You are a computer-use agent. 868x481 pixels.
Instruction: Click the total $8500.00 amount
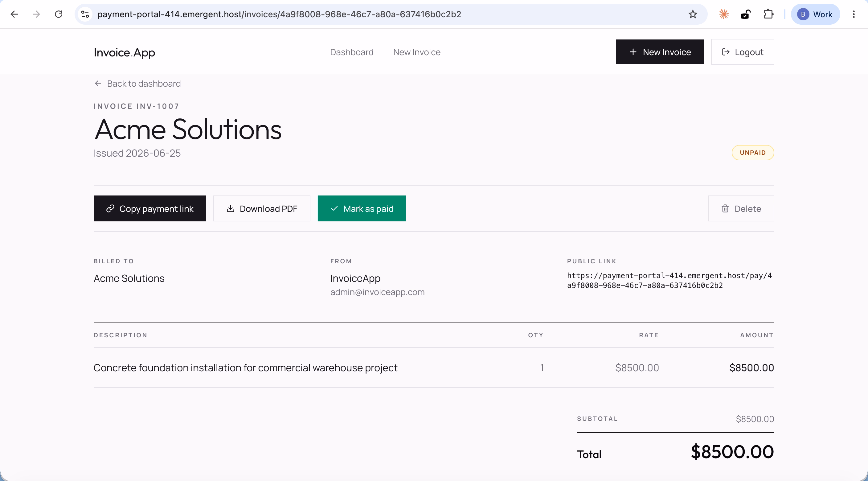732,452
